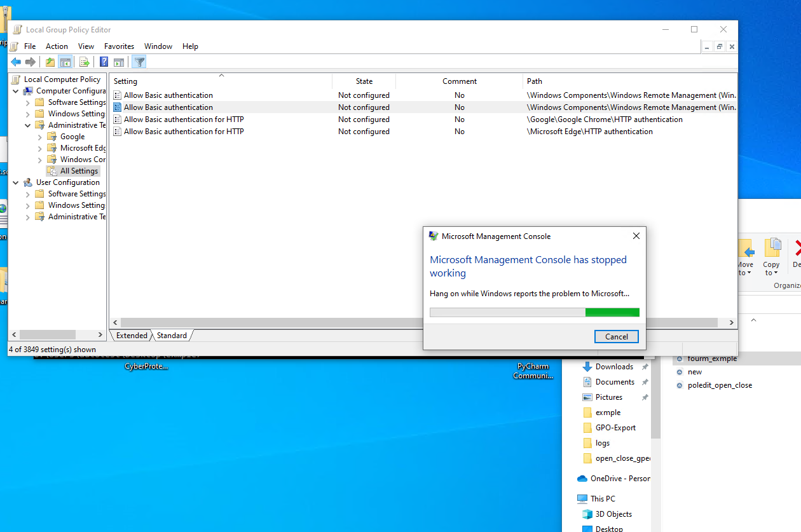Screen dimensions: 801x532
Task: Click the Forward arrow in the toolbar
Action: click(x=30, y=62)
